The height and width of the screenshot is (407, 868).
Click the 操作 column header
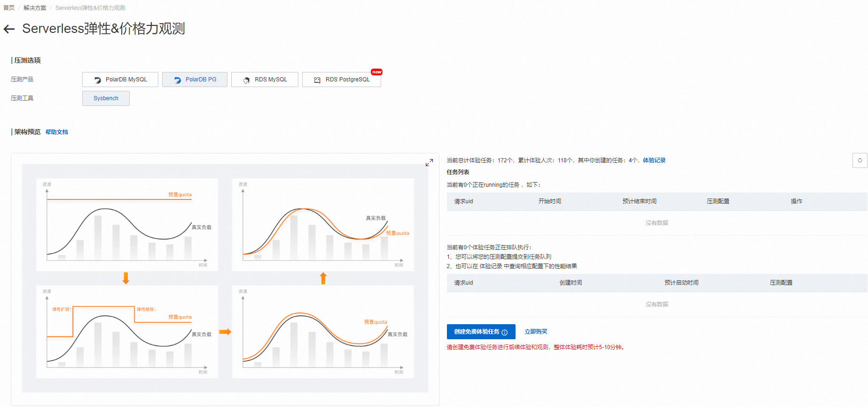pyautogui.click(x=797, y=201)
